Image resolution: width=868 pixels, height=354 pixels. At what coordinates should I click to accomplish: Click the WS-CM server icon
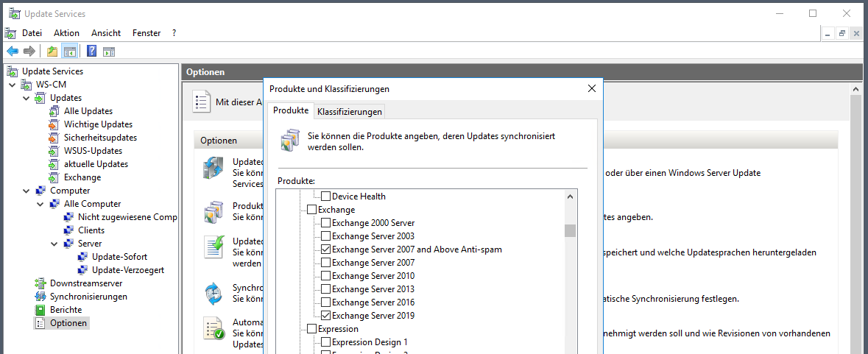coord(26,85)
